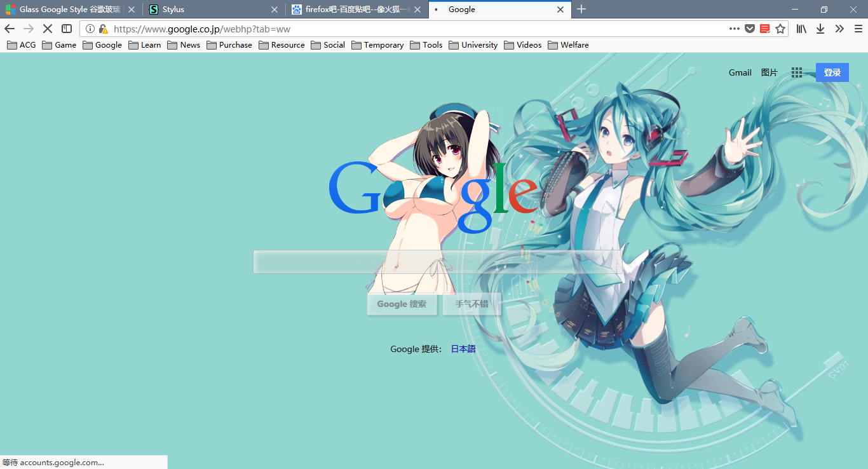Show site information via the circled i icon

(90, 29)
